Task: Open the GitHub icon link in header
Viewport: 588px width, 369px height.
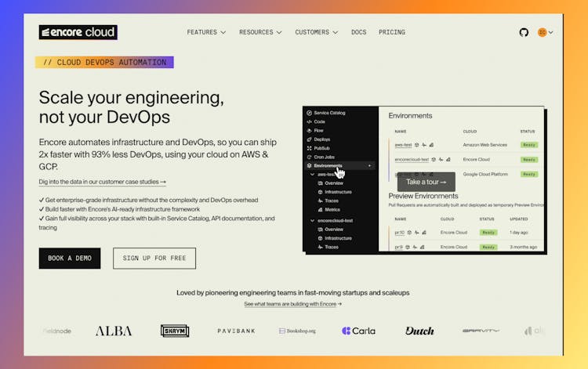Action: pos(524,33)
